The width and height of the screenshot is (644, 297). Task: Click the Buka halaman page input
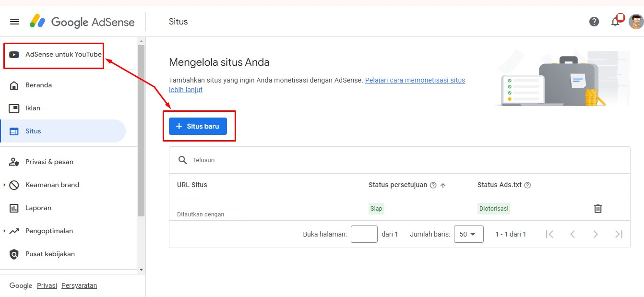pyautogui.click(x=364, y=234)
